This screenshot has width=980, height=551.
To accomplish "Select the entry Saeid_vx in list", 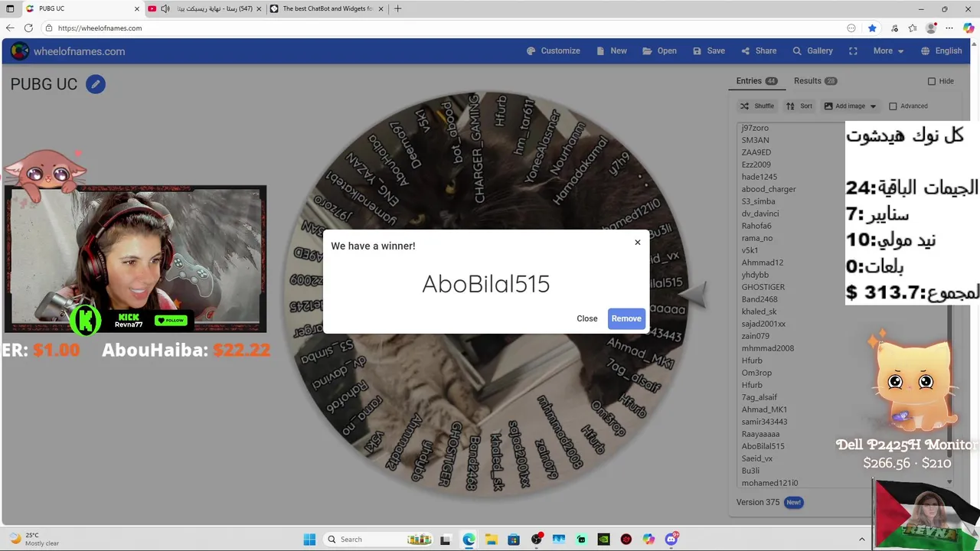I will point(756,458).
